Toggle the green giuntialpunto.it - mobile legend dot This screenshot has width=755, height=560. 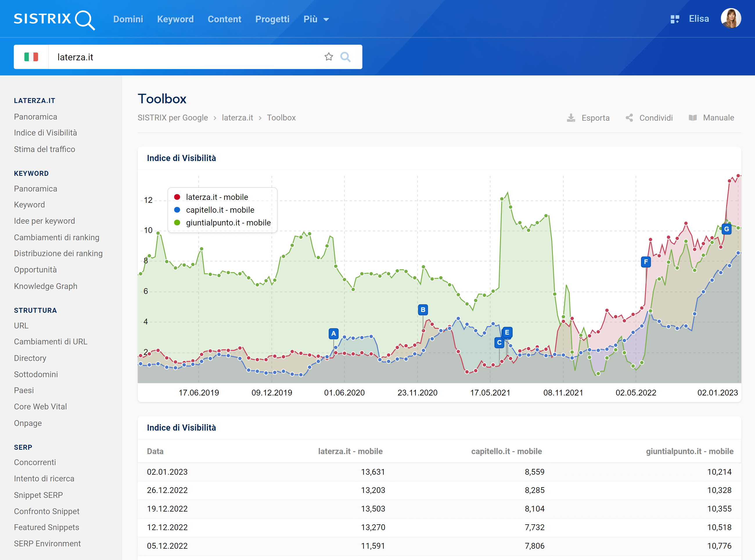177,223
